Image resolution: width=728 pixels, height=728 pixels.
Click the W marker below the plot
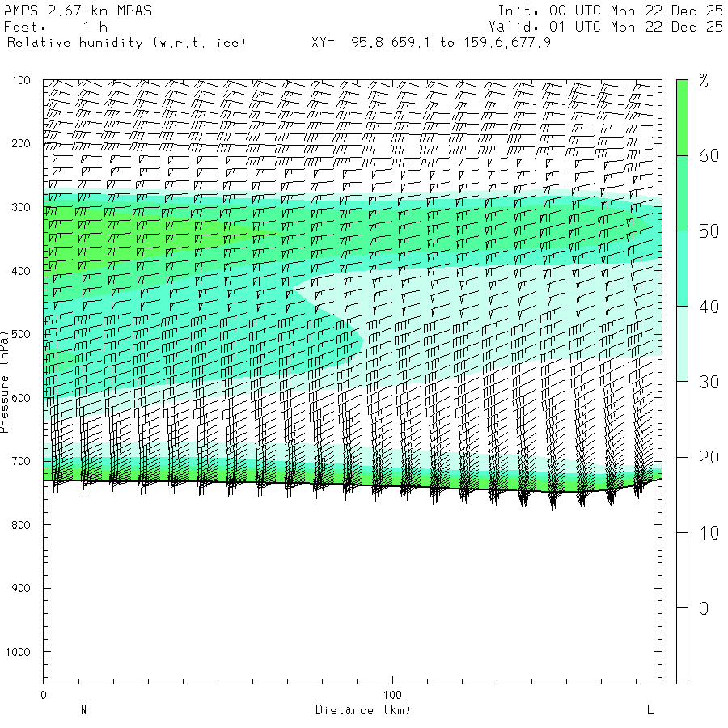[x=83, y=709]
